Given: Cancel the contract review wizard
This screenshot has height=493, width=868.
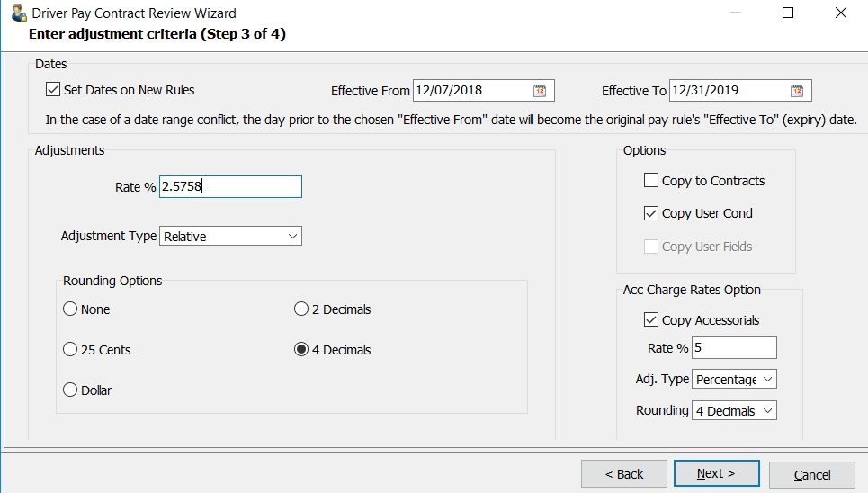Looking at the screenshot, I should (812, 474).
